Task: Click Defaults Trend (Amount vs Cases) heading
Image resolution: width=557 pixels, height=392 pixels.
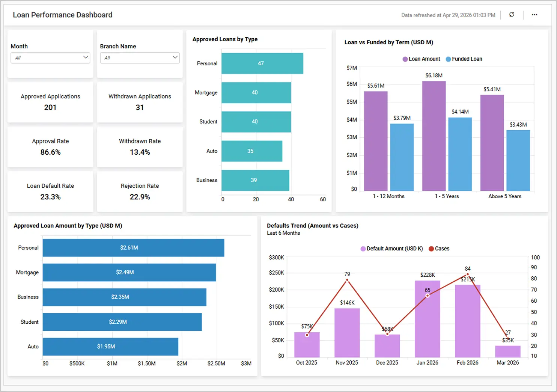Action: tap(313, 226)
